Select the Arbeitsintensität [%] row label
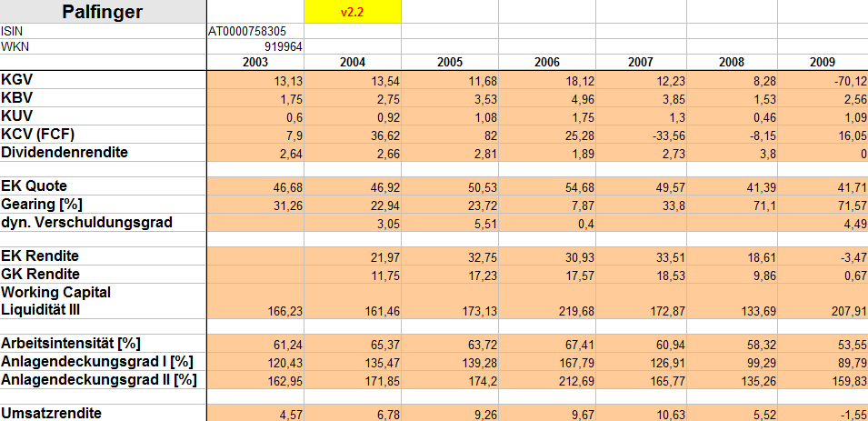The width and height of the screenshot is (868, 421). [103, 344]
